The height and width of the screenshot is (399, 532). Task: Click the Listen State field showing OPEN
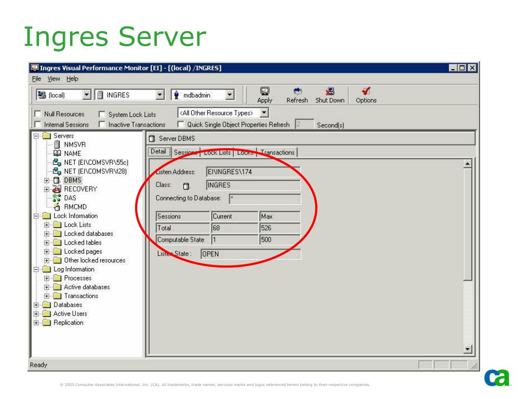pyautogui.click(x=250, y=254)
